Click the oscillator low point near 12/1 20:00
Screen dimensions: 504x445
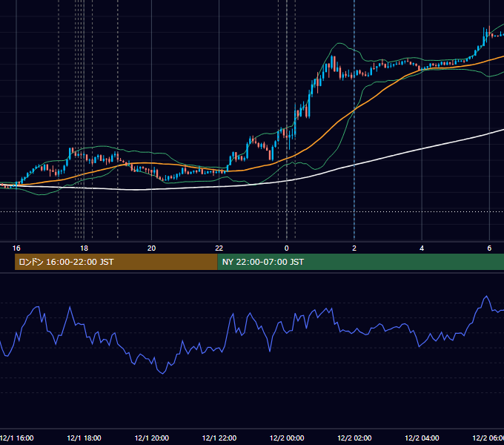coord(162,373)
